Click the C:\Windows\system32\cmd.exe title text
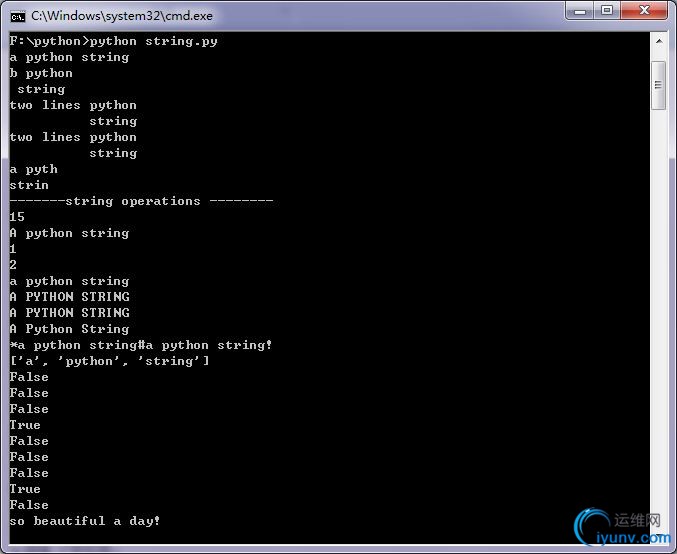The height and width of the screenshot is (554, 677). [x=122, y=16]
